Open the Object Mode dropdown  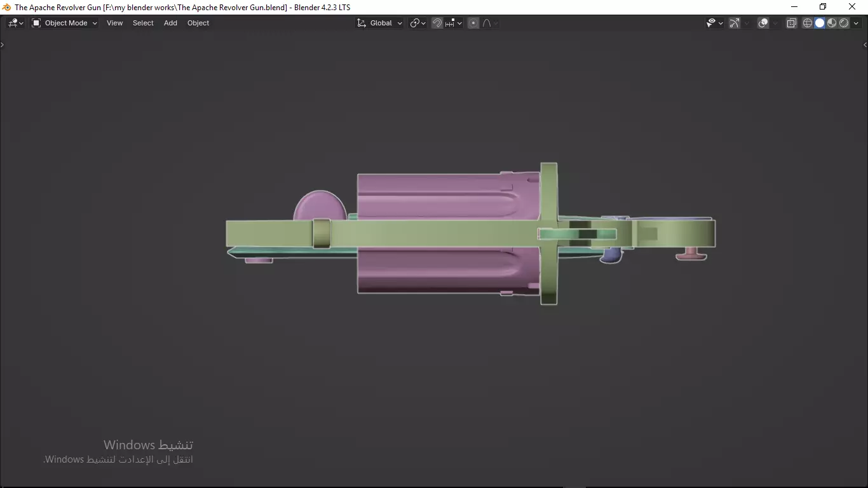coord(65,23)
